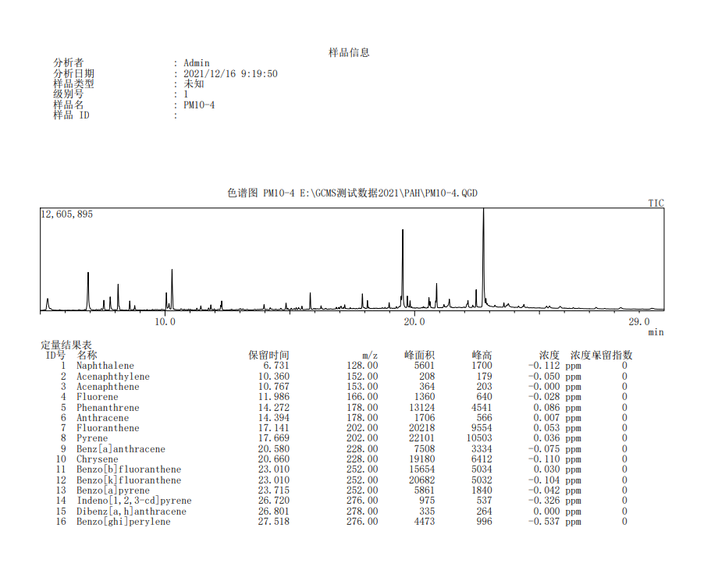Click the analysis date 2021/12/16 9:19:50
This screenshot has width=711, height=588.
(230, 74)
